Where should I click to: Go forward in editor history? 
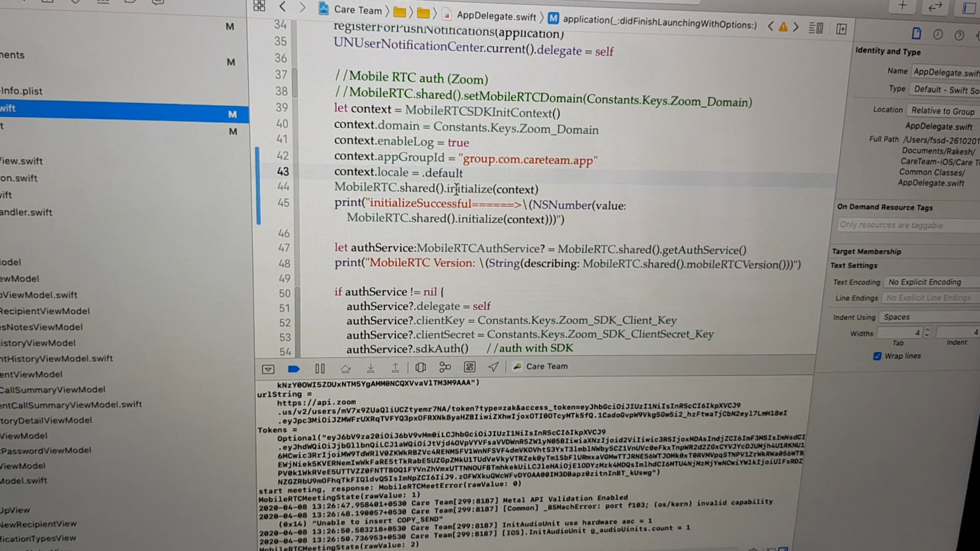pos(302,8)
